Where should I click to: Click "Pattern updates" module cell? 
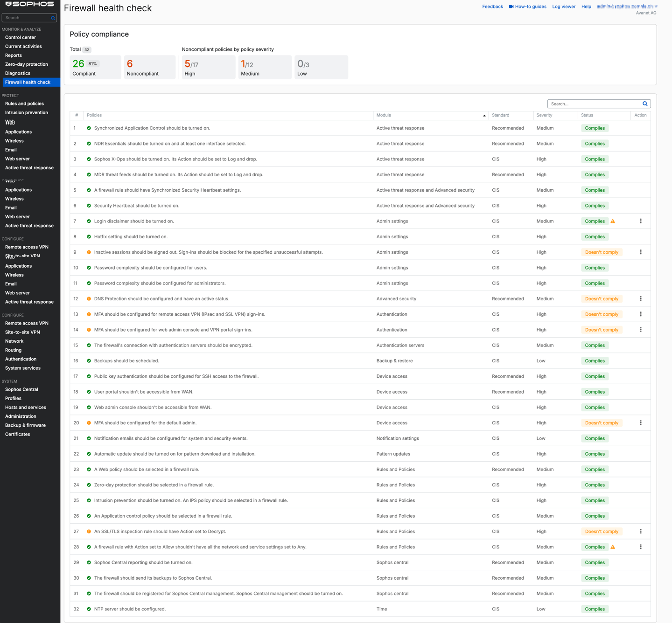393,454
